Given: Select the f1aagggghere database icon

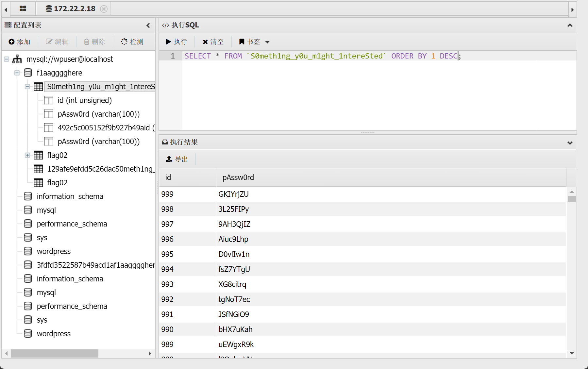Looking at the screenshot, I should [x=28, y=73].
